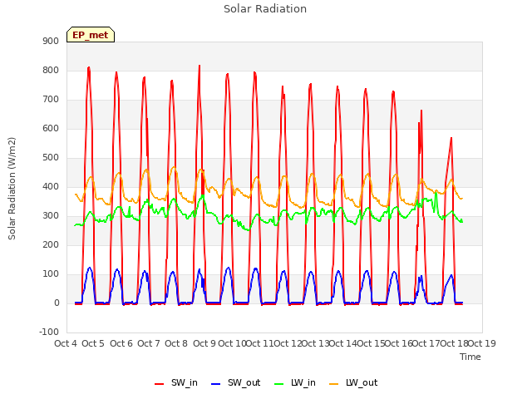Click the tallest SW_in peak on Oct 9
Screen dimensions: 532x399
pyautogui.click(x=199, y=66)
